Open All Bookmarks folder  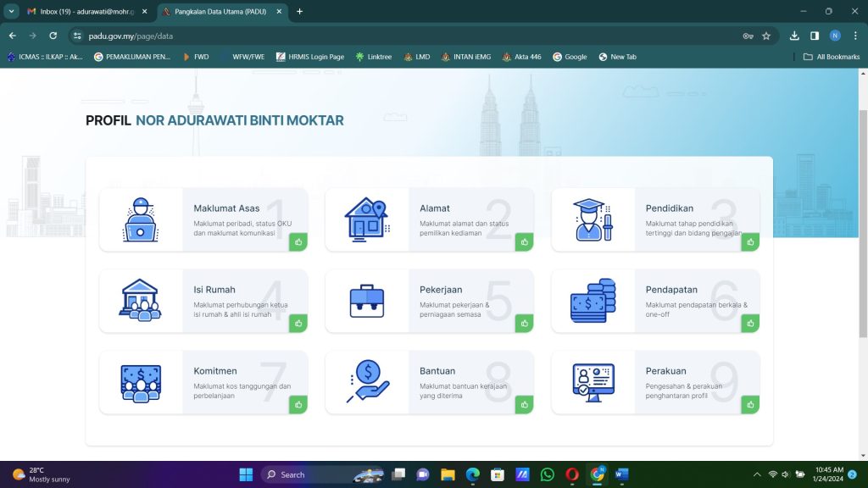coord(832,57)
